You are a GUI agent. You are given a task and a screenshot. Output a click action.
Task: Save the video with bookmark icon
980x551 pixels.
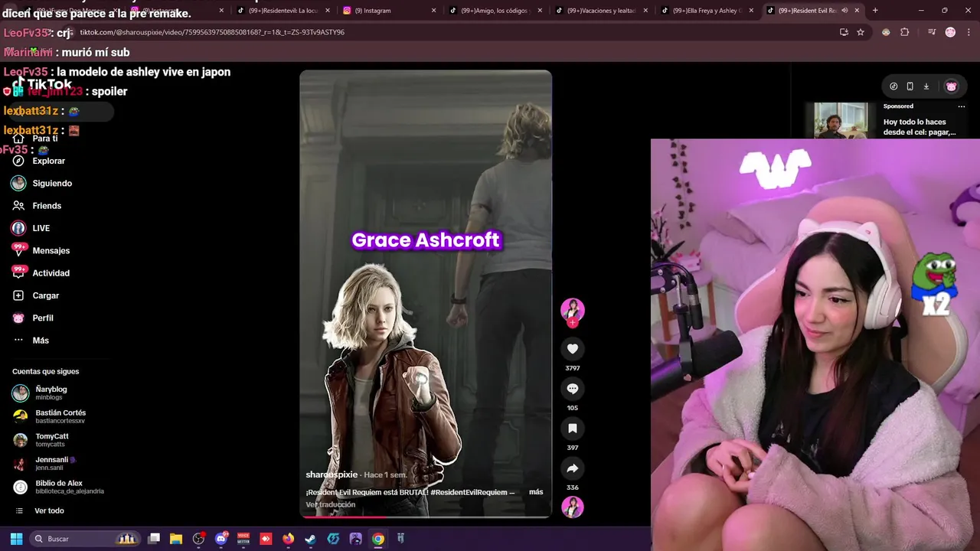(572, 429)
